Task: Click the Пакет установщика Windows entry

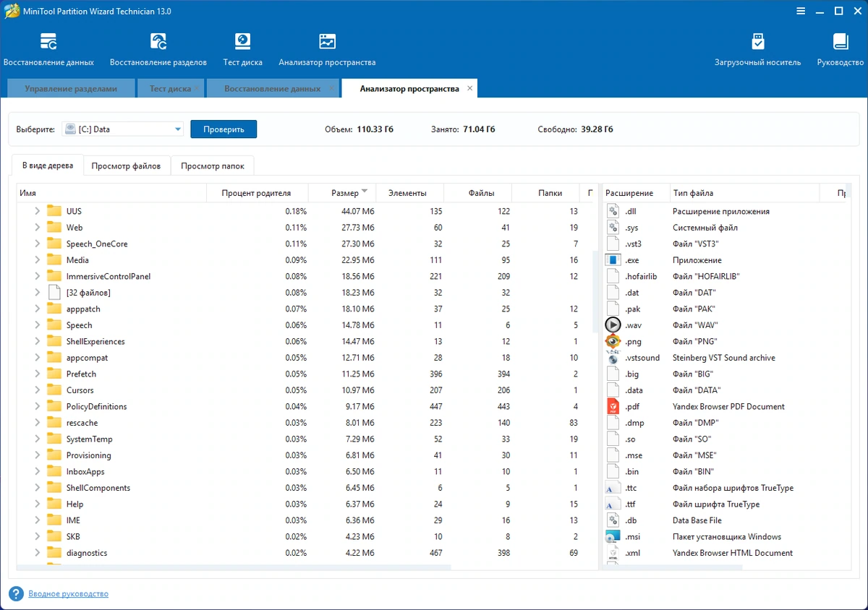Action: click(x=727, y=536)
